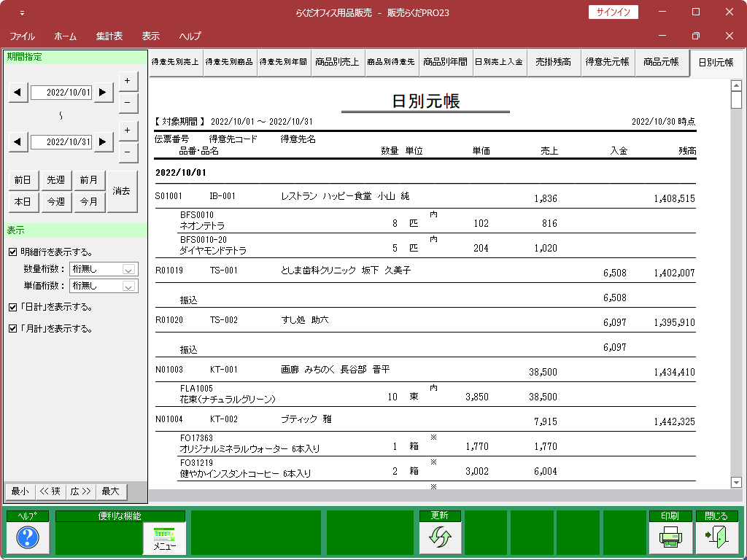This screenshot has width=747, height=560.
Task: Switch to the 商品別得意先 tab
Action: pos(391,63)
